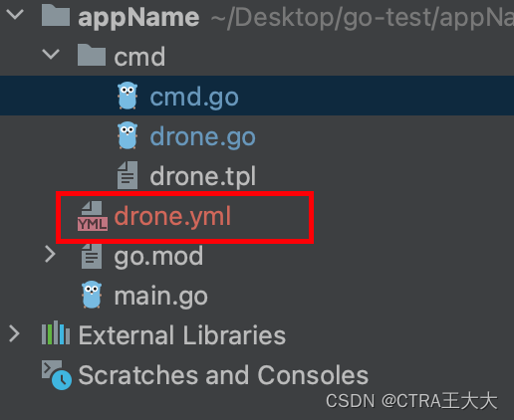Click the file icon beside go.mod
Viewport: 514px width, 420px height.
pyautogui.click(x=92, y=256)
